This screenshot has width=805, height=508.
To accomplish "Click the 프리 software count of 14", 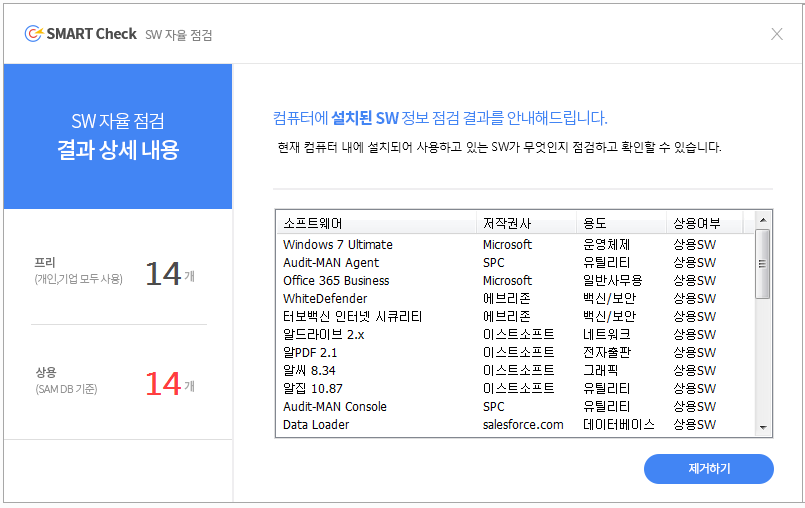I will [162, 273].
